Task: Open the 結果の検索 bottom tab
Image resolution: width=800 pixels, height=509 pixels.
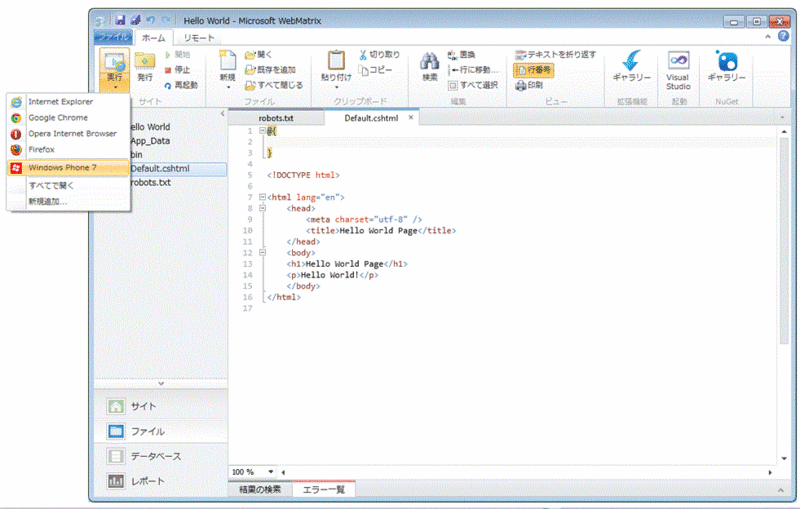Action: pyautogui.click(x=260, y=490)
